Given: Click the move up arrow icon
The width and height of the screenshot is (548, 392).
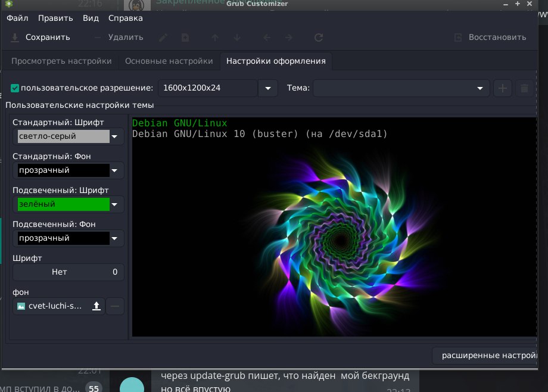Looking at the screenshot, I should coord(215,38).
